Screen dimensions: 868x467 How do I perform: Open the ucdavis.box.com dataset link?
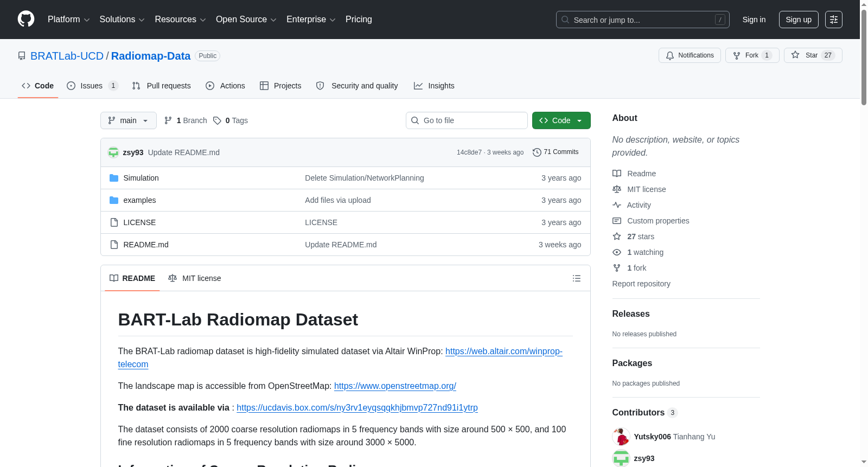click(357, 408)
